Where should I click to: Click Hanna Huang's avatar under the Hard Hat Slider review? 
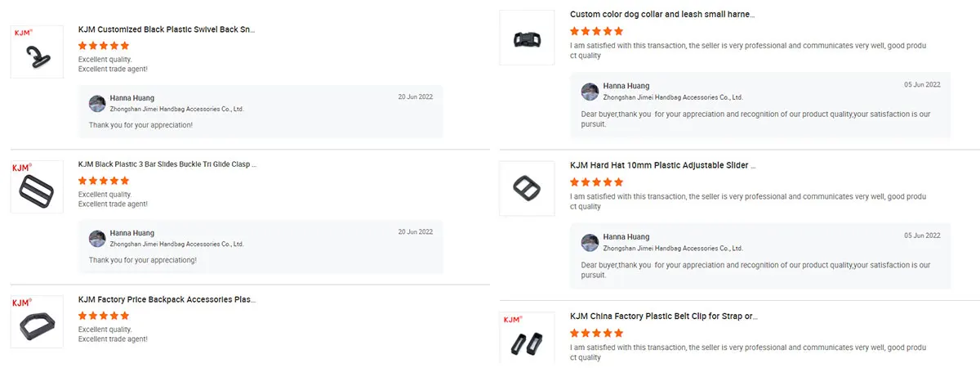pyautogui.click(x=590, y=242)
